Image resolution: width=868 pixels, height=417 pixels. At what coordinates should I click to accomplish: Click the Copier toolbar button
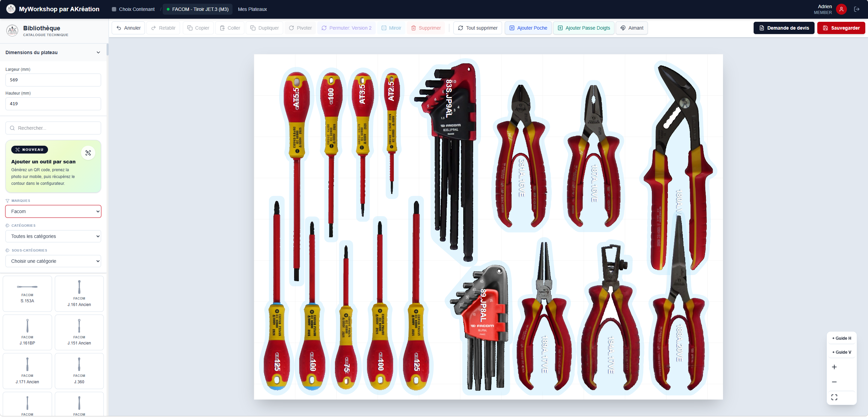198,28
